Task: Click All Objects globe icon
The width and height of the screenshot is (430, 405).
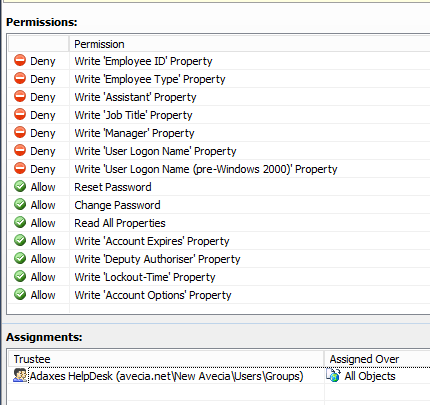Action: (x=333, y=376)
